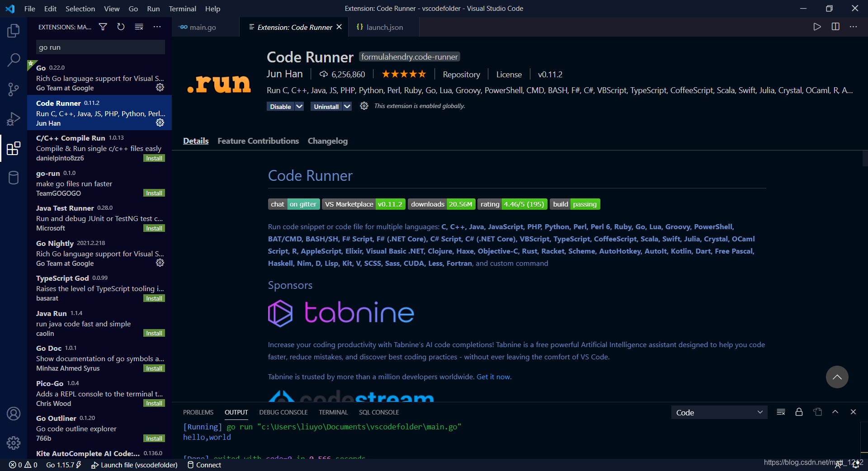Close the Code Runner extension tab
Viewport: 868px width, 471px height.
(339, 27)
